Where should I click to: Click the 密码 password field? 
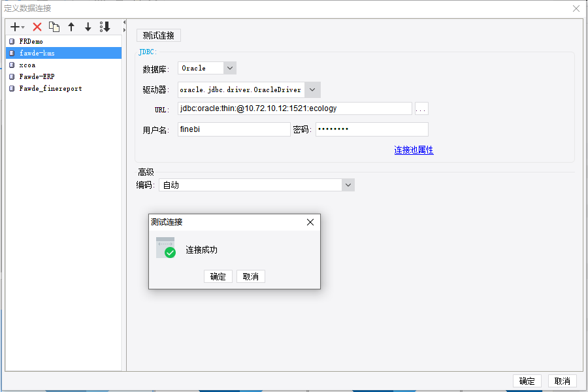372,129
